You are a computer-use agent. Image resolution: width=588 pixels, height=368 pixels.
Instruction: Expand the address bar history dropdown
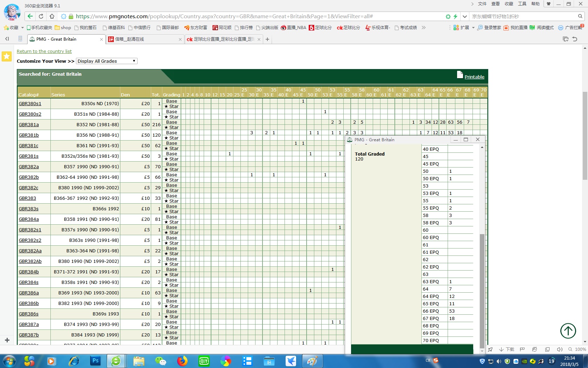click(464, 16)
